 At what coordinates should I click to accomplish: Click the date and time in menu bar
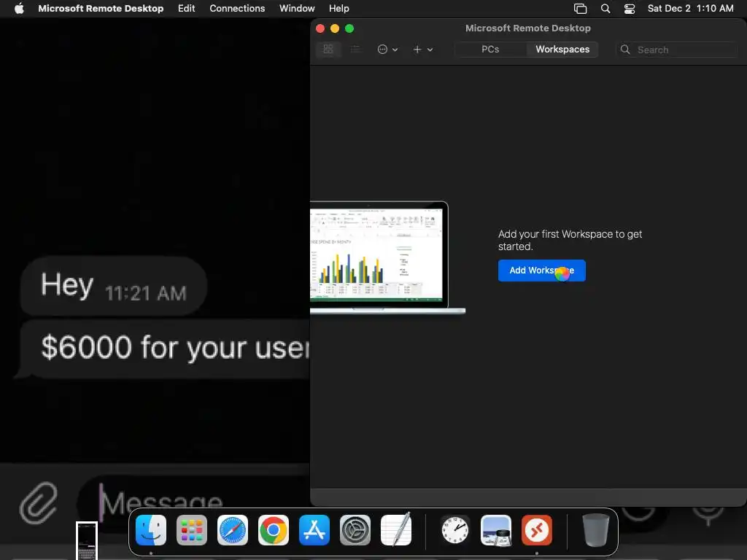coord(690,9)
